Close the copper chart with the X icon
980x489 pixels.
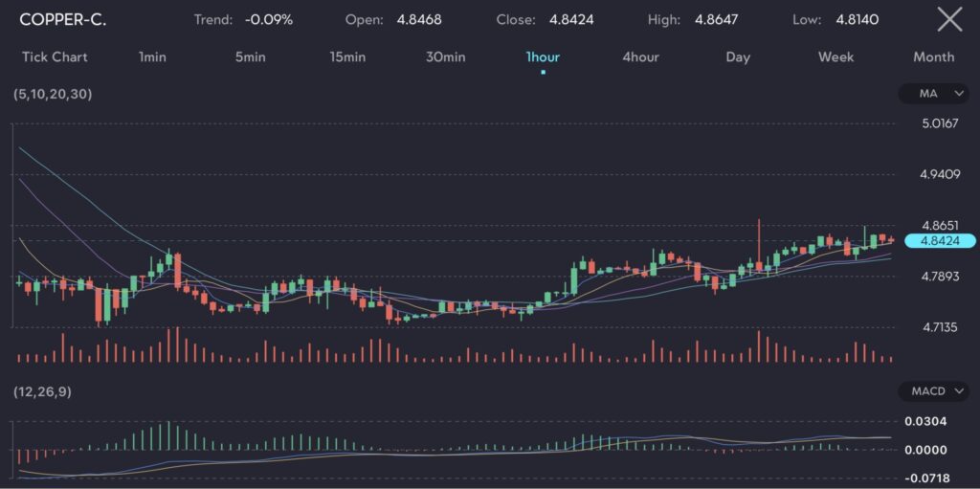point(948,19)
